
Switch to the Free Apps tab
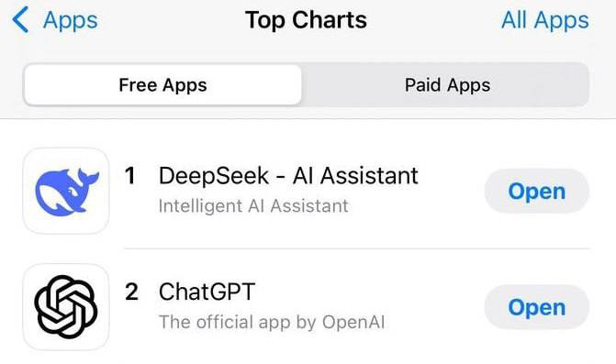162,84
